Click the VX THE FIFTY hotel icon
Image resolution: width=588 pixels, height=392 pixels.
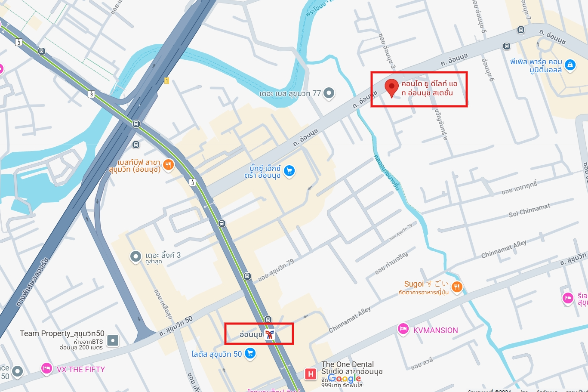[46, 369]
